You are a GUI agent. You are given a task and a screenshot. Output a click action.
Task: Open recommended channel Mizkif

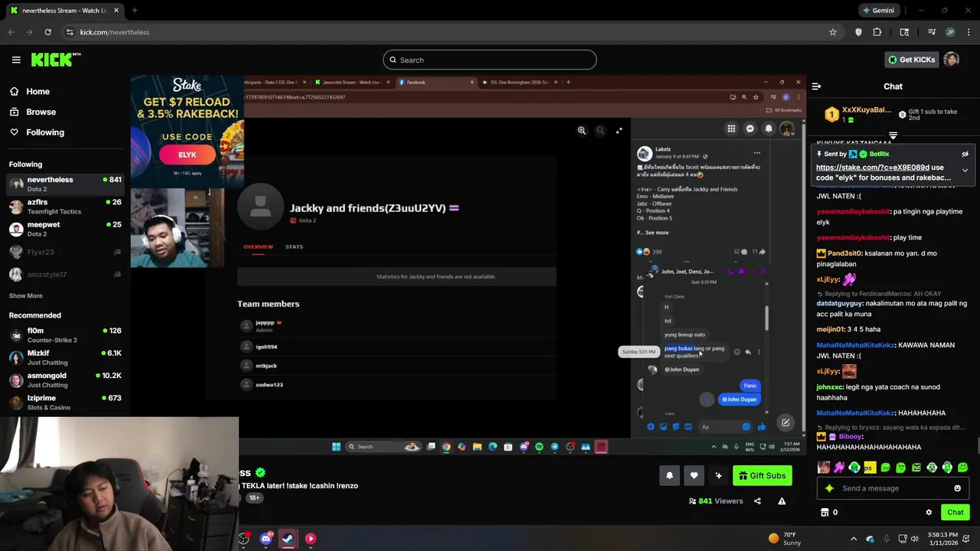(x=65, y=357)
